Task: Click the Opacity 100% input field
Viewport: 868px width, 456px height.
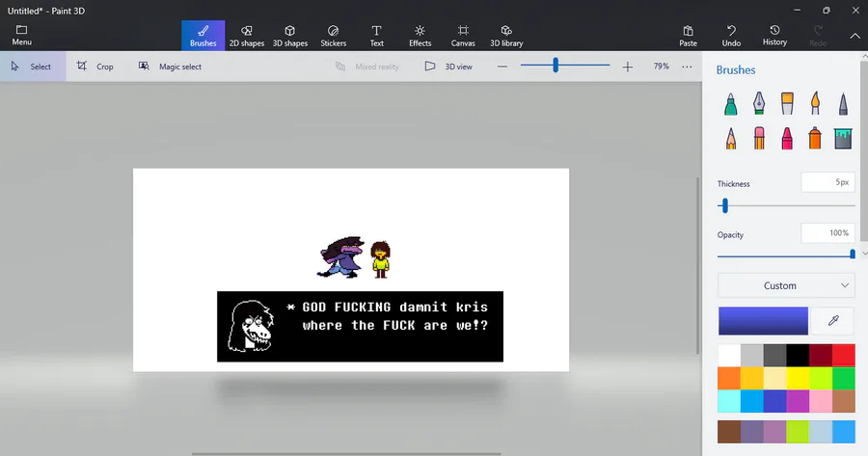Action: [x=827, y=233]
